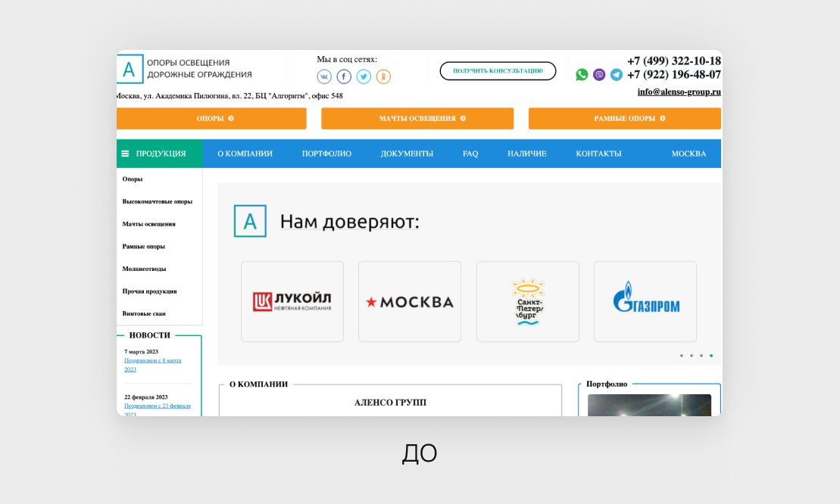Open the Odnoklassniki social icon

383,76
